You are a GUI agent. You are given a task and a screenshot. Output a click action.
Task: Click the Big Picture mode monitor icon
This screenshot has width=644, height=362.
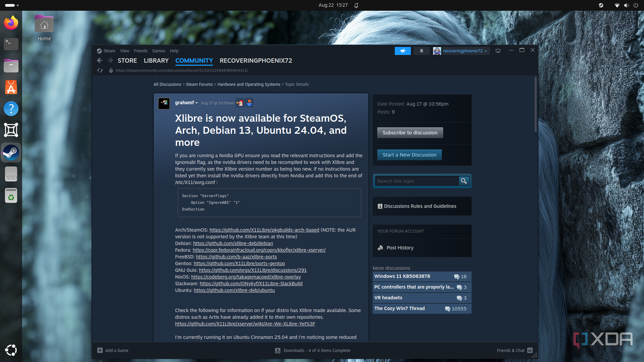coord(498,51)
